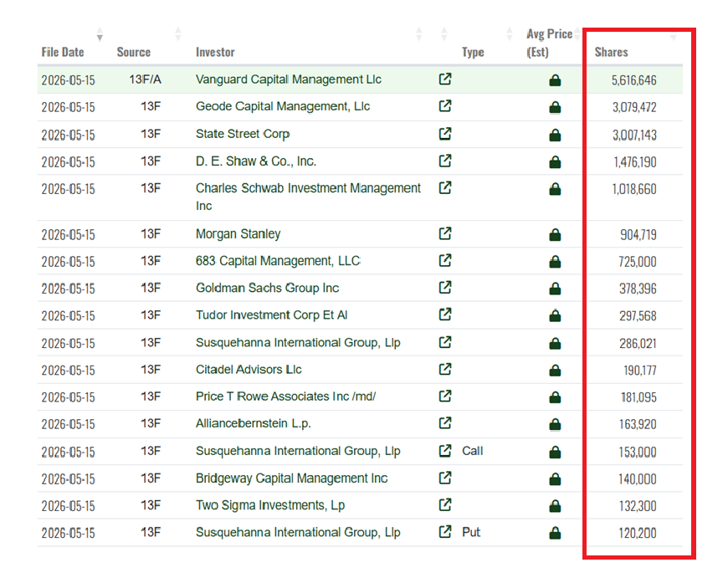Click the Investor column header
This screenshot has height=578, width=728.
[215, 52]
